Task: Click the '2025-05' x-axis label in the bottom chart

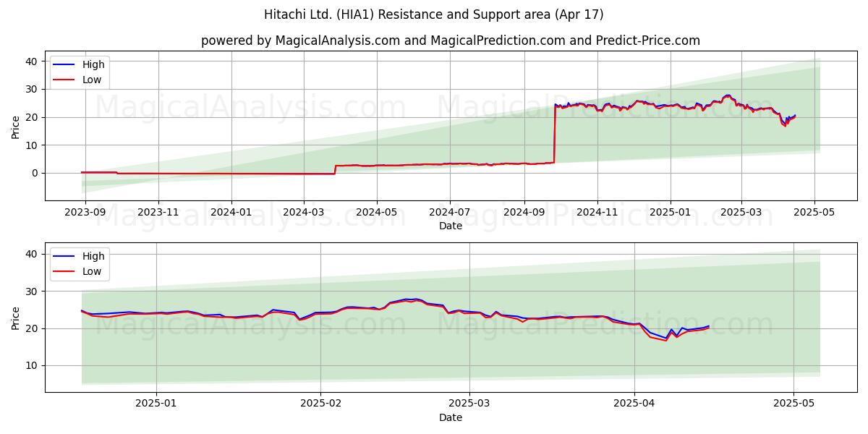Action: (794, 404)
